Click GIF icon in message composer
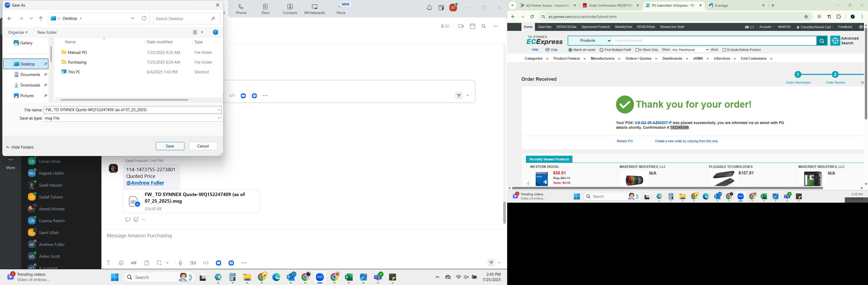The height and width of the screenshot is (285, 868). click(x=134, y=263)
